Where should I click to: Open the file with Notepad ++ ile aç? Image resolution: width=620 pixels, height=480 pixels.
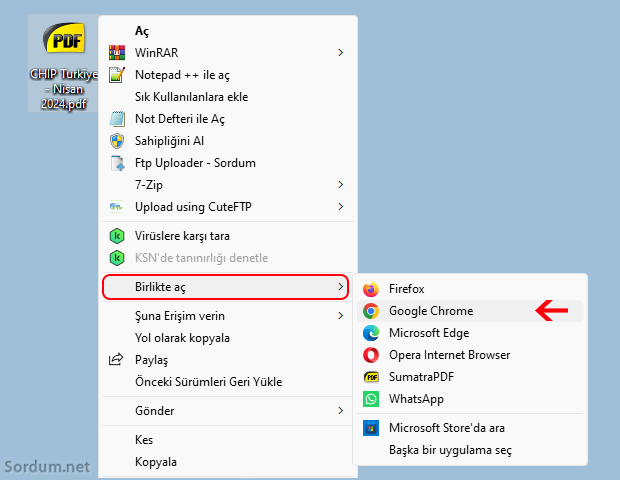pyautogui.click(x=227, y=75)
